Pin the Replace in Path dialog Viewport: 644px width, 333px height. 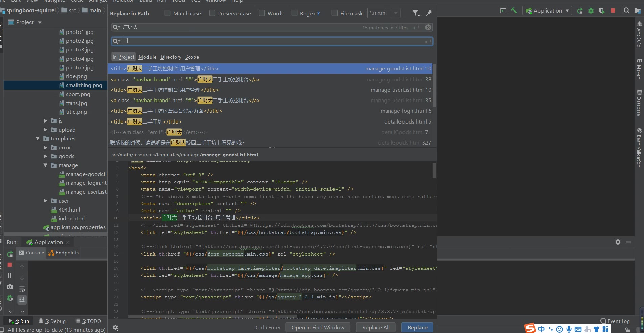click(429, 13)
